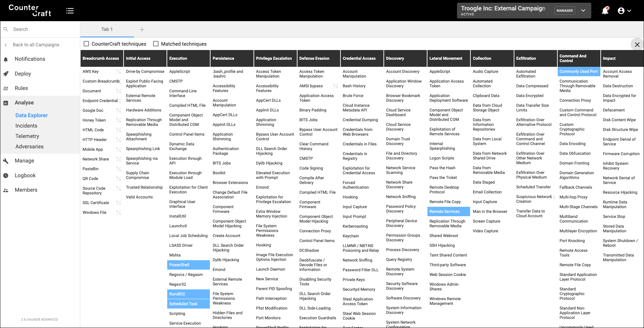The image size is (644, 328).
Task: Select the highlighted Rundll32 technique
Action: point(188,294)
